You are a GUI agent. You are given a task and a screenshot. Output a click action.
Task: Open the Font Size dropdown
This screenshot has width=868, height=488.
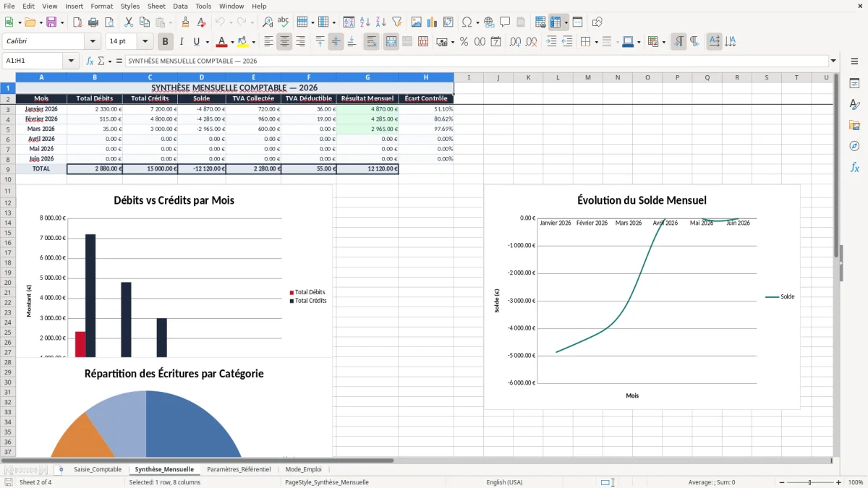(145, 42)
